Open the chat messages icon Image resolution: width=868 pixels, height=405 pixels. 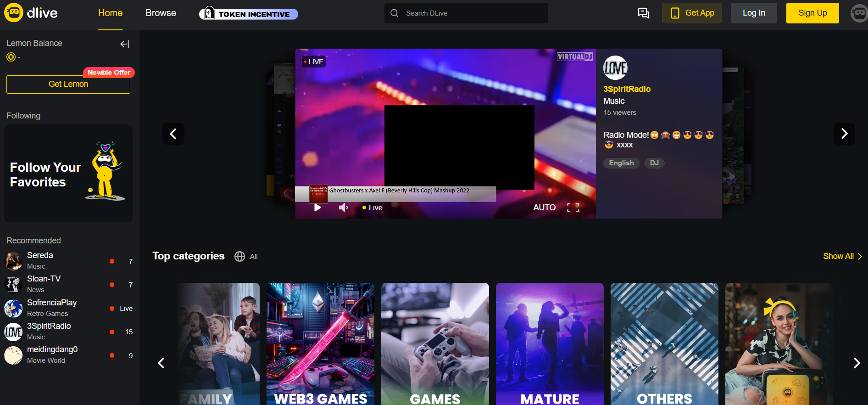tap(644, 13)
